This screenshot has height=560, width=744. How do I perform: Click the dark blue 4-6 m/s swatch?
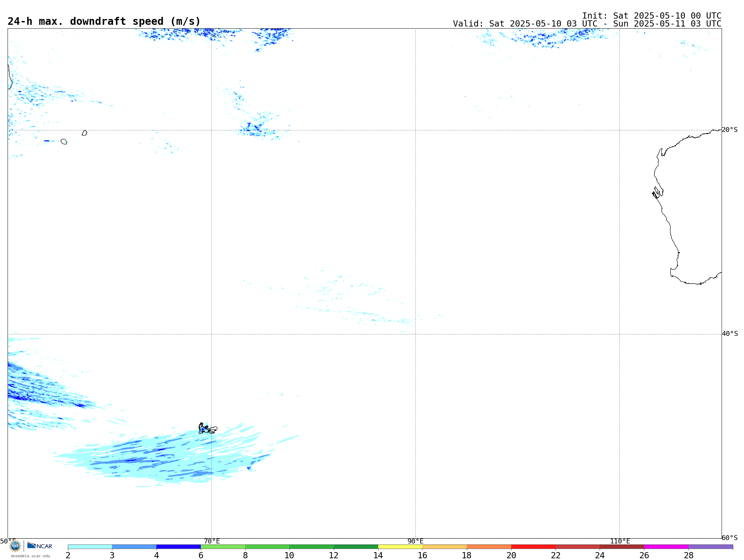[x=179, y=547]
